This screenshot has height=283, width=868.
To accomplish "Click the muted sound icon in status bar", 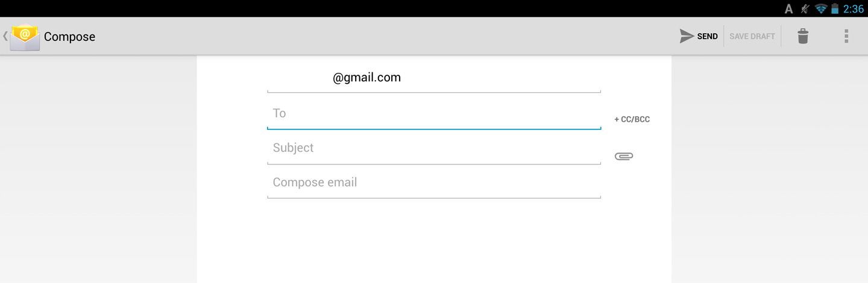I will [x=805, y=8].
